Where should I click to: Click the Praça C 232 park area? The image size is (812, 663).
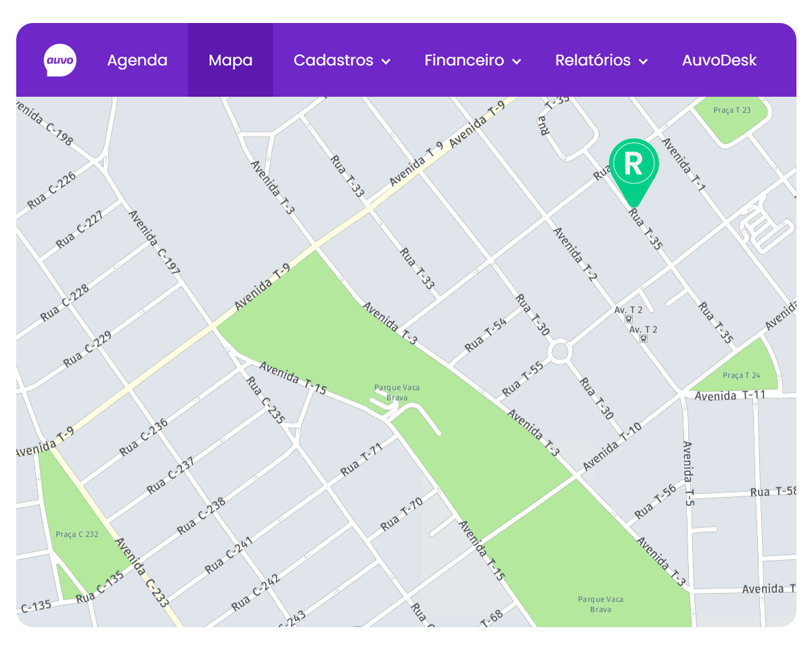click(x=76, y=534)
